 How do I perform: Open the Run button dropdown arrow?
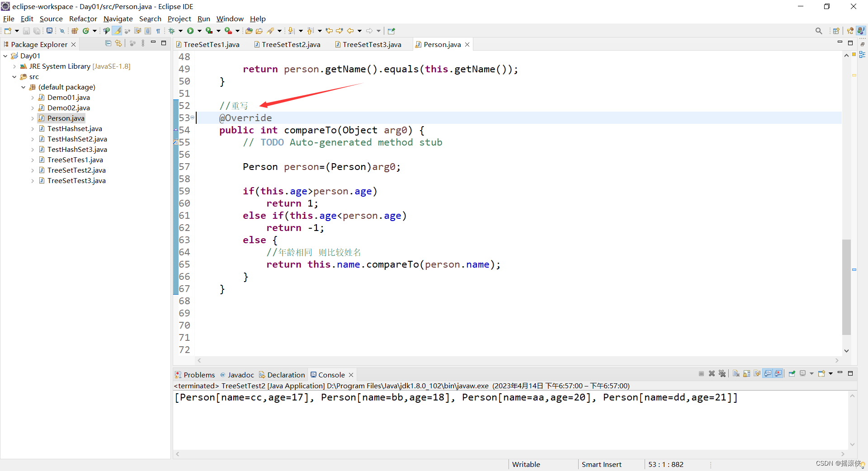[199, 31]
